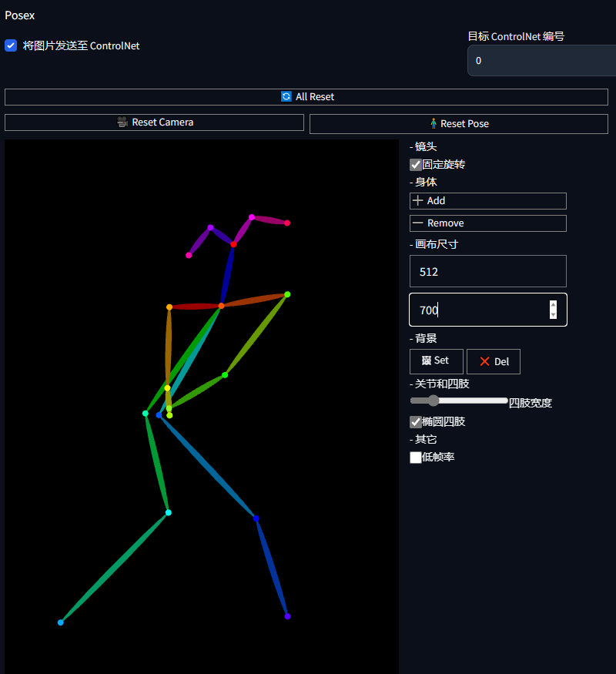Click the canvas width field showing 512
This screenshot has width=616, height=674.
tap(487, 272)
